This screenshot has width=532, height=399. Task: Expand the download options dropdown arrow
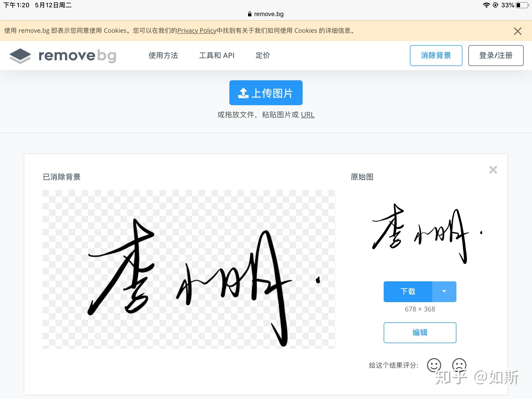point(444,291)
